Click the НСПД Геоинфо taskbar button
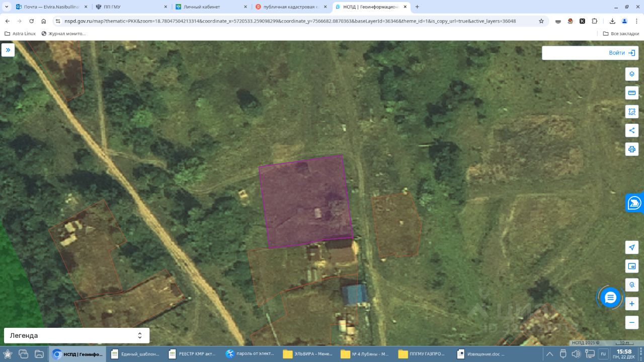This screenshot has height=362, width=644. [x=78, y=354]
